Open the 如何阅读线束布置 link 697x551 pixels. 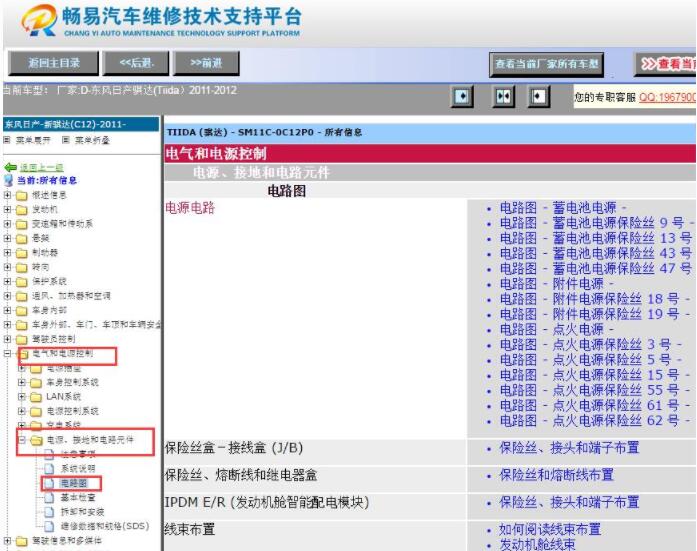[x=550, y=530]
